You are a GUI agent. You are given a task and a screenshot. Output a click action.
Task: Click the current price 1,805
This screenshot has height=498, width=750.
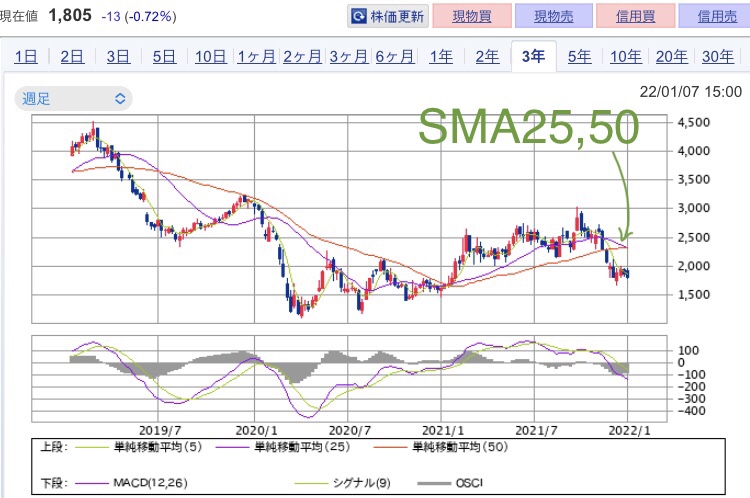tap(70, 15)
